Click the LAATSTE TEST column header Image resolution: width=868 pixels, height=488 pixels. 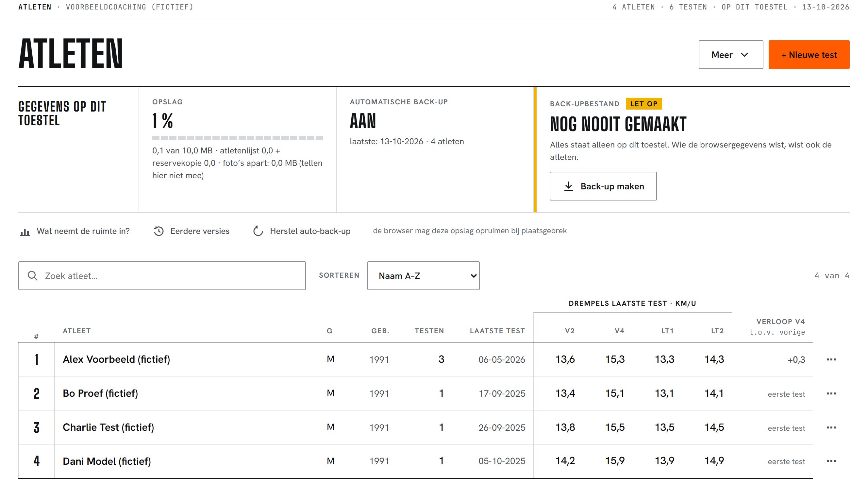497,331
